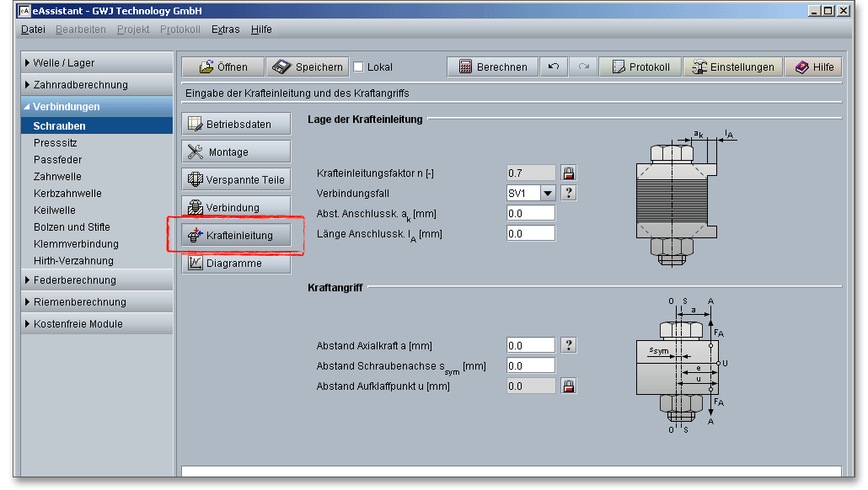Open help for Verbindungsfall

point(569,194)
